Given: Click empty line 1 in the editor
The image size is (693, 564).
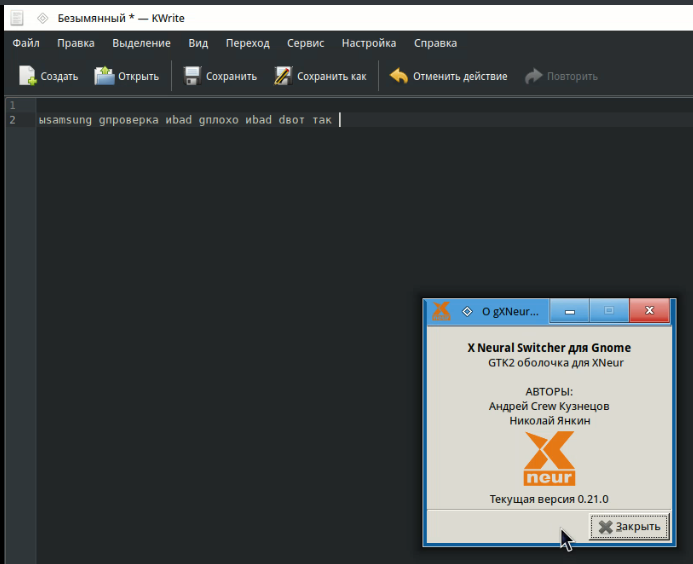Looking at the screenshot, I should [x=365, y=105].
